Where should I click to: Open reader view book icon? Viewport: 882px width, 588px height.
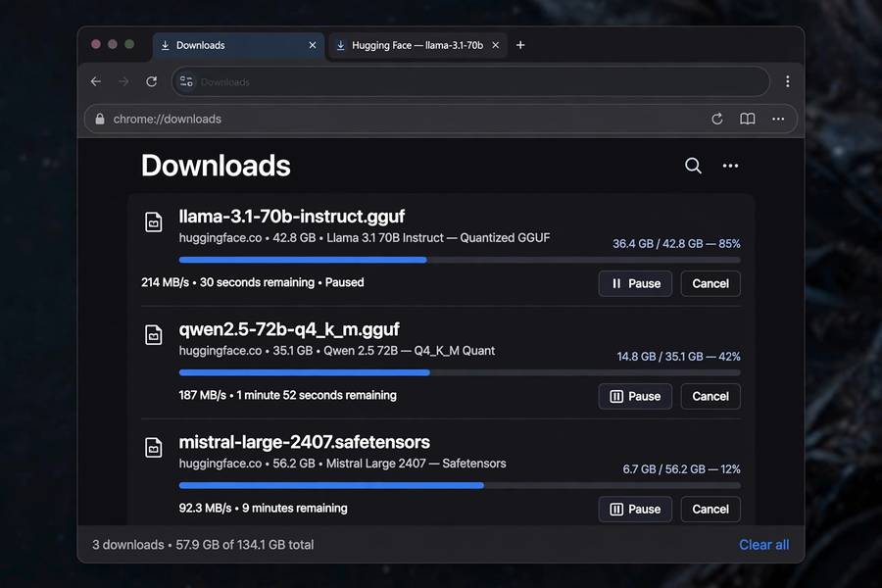tap(747, 119)
